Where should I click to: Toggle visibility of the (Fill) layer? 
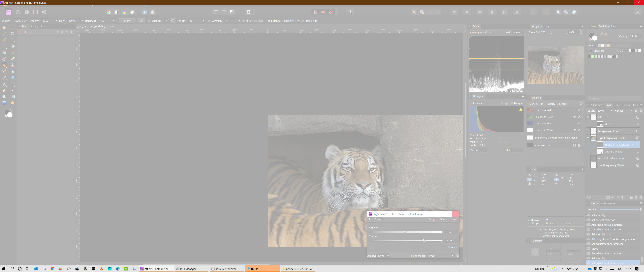pos(638,117)
